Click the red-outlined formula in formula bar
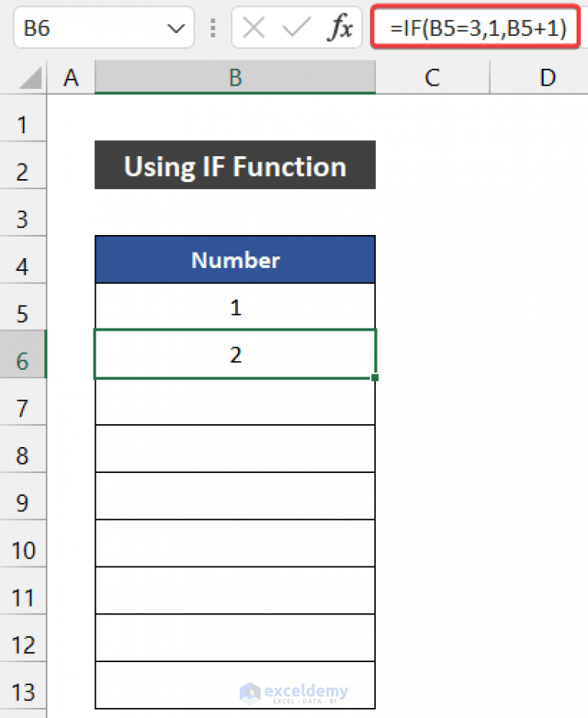This screenshot has height=718, width=588. click(475, 27)
